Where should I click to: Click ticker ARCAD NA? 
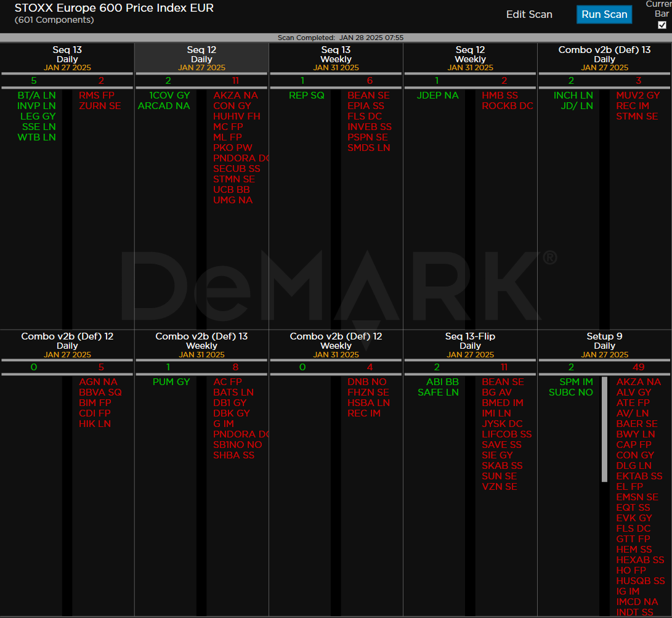pos(164,106)
